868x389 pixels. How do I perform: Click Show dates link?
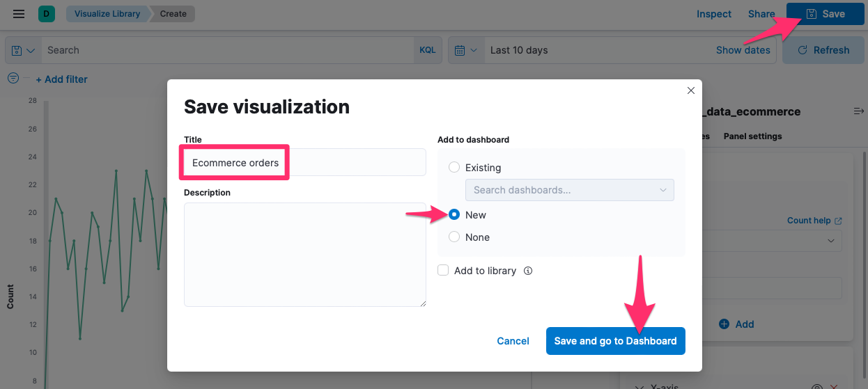(x=743, y=50)
